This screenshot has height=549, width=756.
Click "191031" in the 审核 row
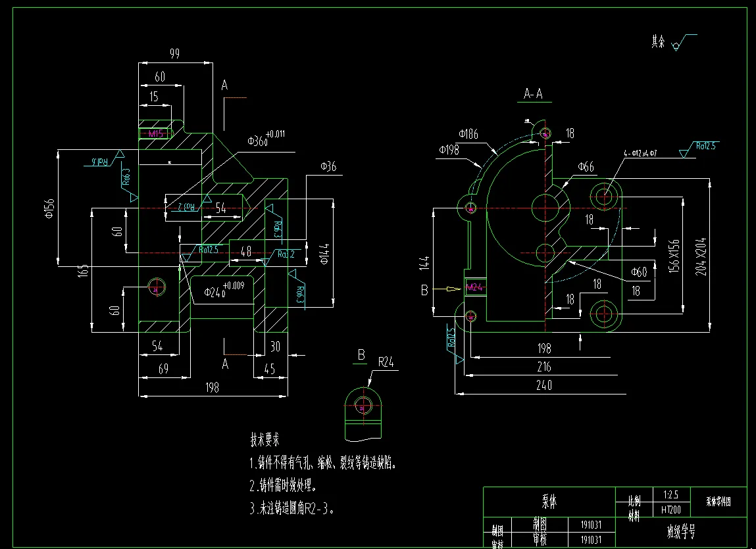click(x=591, y=539)
